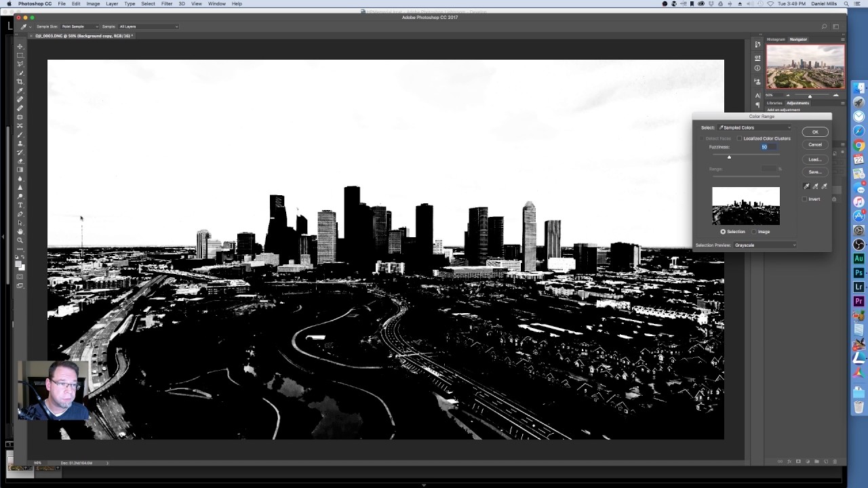The height and width of the screenshot is (488, 868).
Task: Select the Move tool
Action: click(x=20, y=47)
